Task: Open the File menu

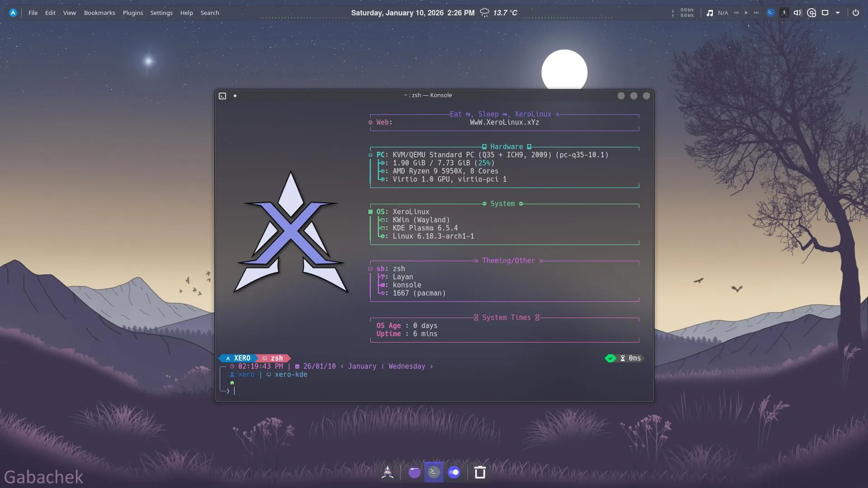Action: tap(33, 13)
